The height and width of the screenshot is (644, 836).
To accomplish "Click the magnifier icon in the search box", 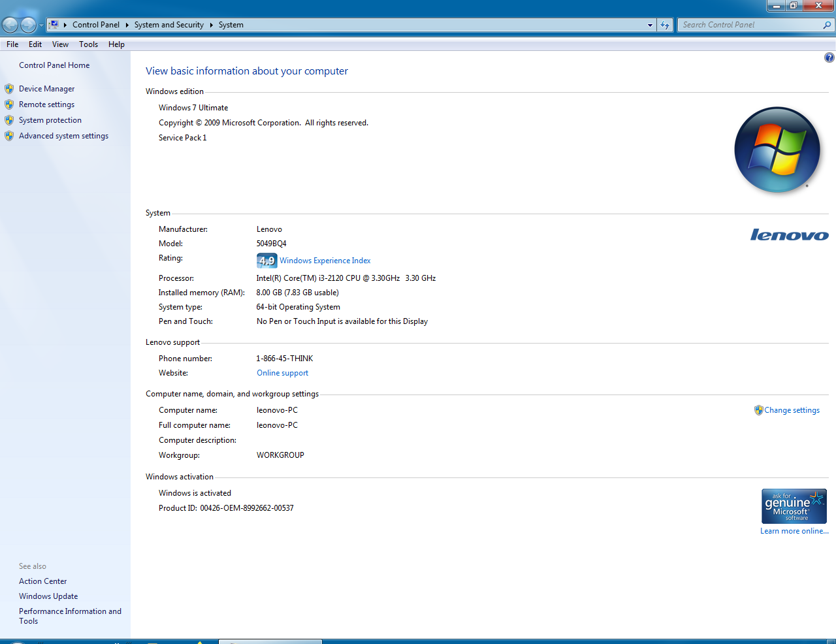I will (x=827, y=25).
